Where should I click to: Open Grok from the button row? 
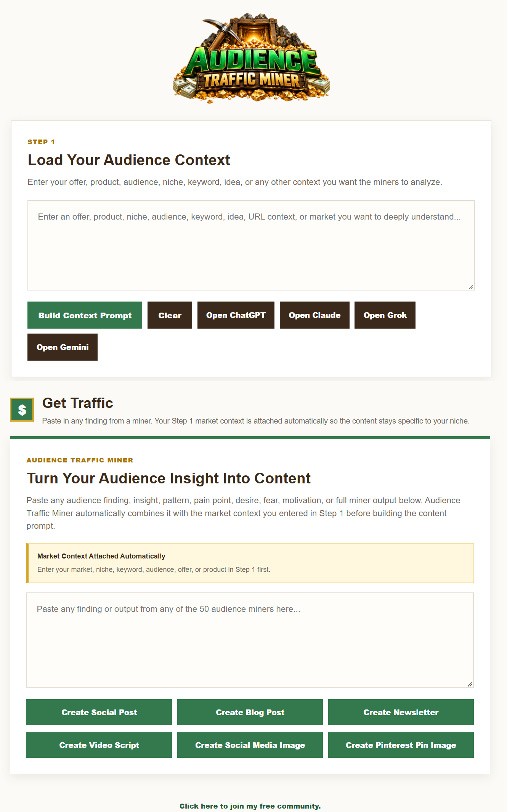pyautogui.click(x=385, y=315)
